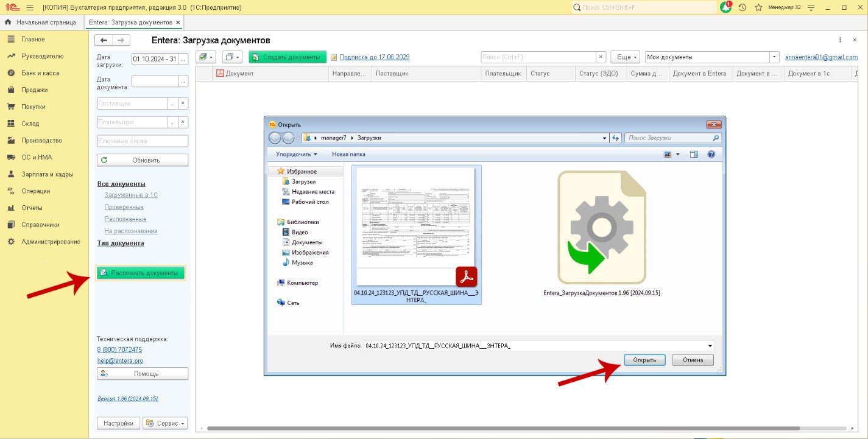Screen dimensions: 868x439
Task: Open Операции section
Action: tap(35, 191)
